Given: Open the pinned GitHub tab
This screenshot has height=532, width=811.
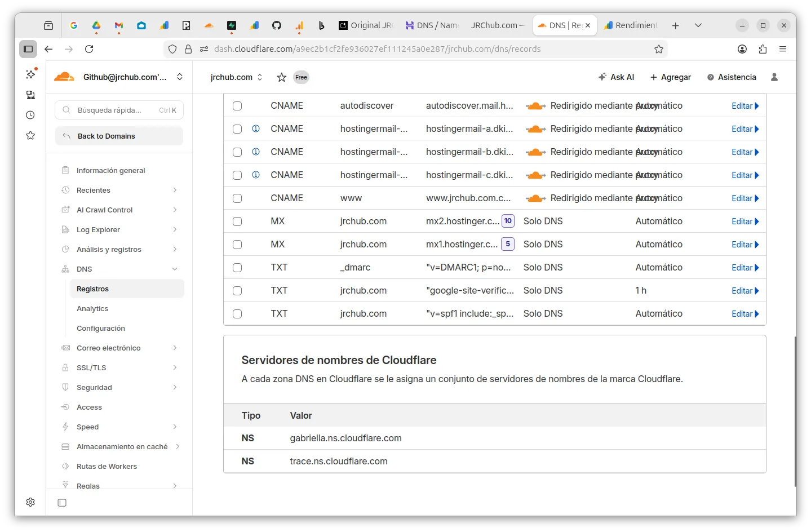Looking at the screenshot, I should click(x=277, y=25).
